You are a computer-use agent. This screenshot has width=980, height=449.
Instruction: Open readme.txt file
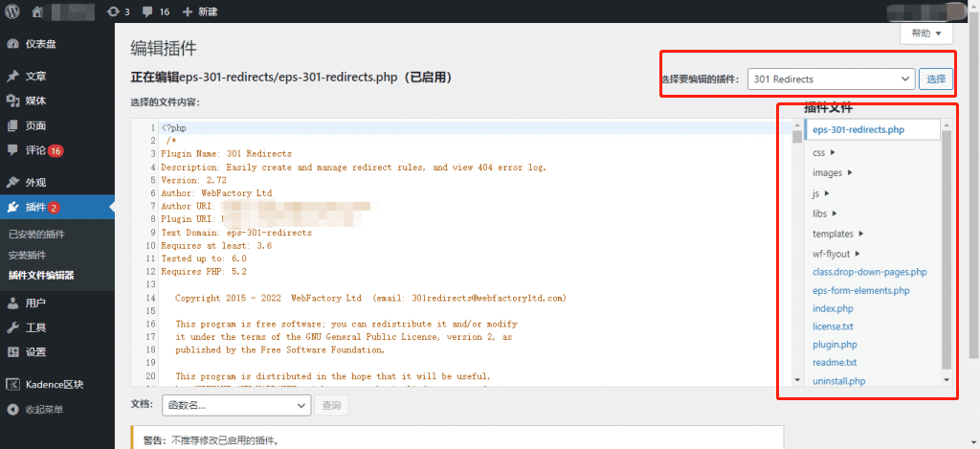[x=835, y=363]
